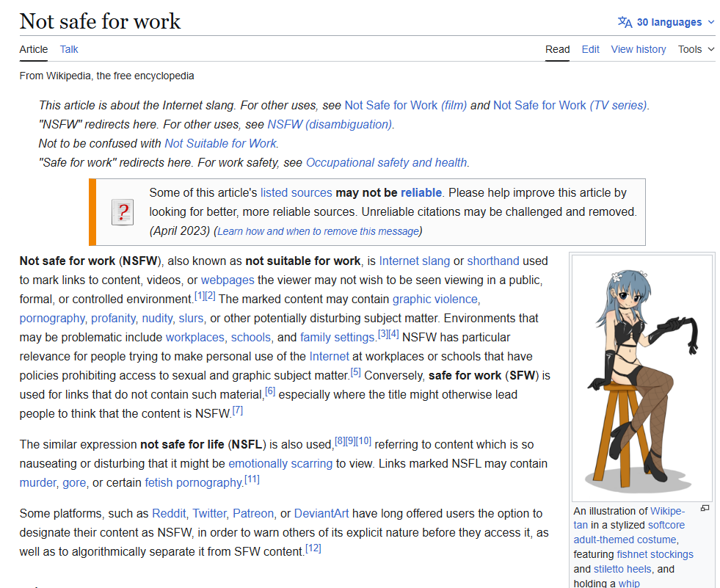Open the stiletto heels caption link
The width and height of the screenshot is (720, 588).
click(622, 569)
